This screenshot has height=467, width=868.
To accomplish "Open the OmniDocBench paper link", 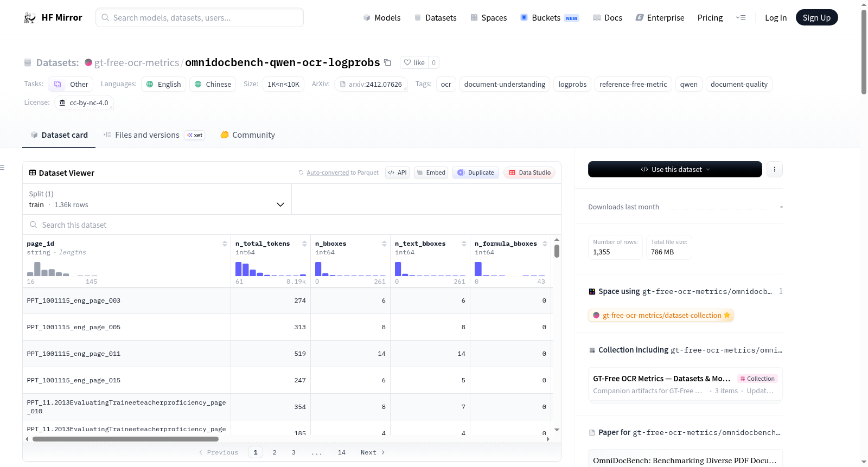I will click(x=685, y=460).
